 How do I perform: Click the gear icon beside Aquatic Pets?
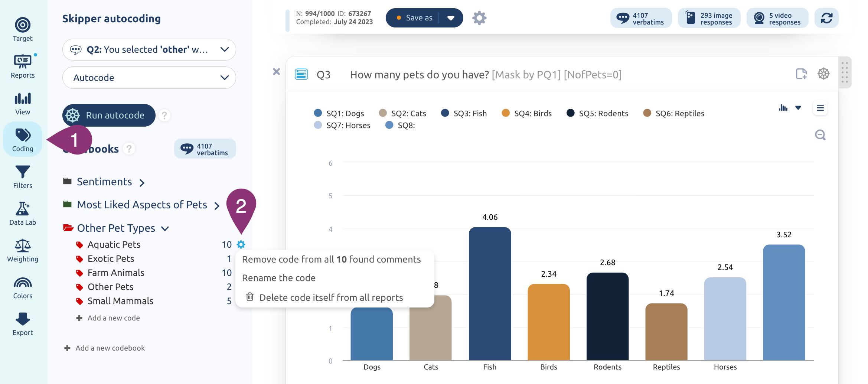point(241,244)
